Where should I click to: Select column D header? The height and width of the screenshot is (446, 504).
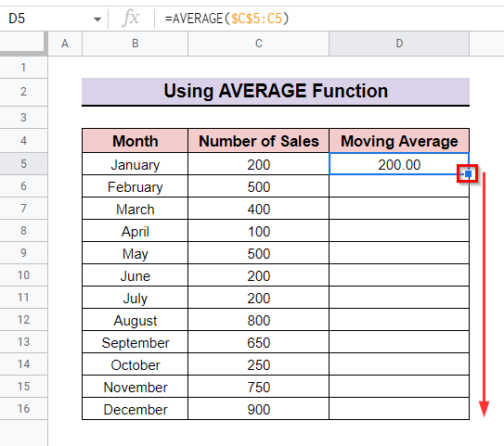click(399, 44)
